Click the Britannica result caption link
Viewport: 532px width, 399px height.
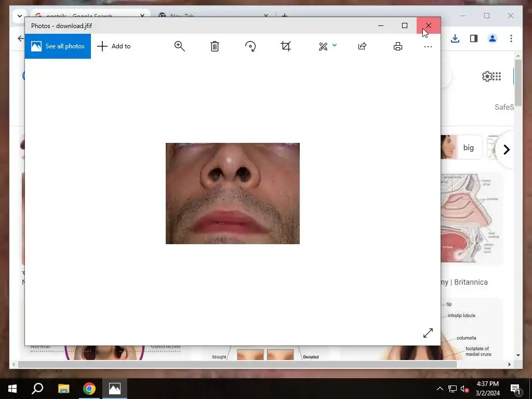click(x=464, y=282)
